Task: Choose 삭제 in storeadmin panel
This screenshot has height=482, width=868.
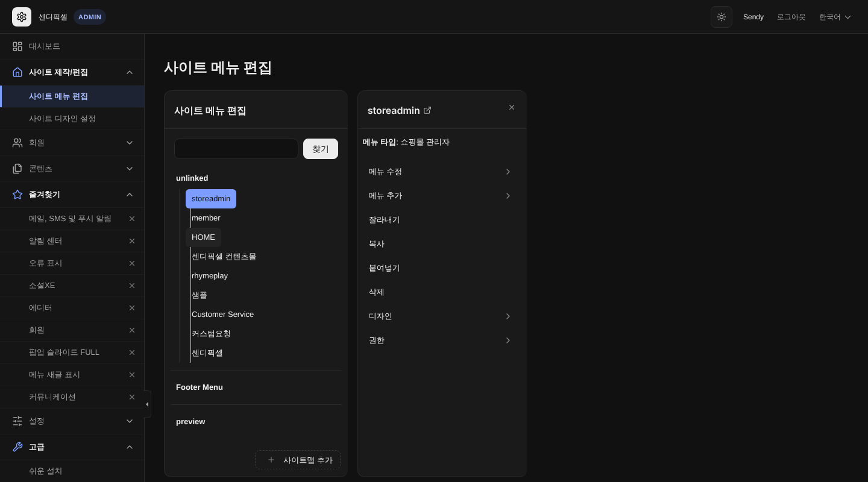Action: [442, 292]
